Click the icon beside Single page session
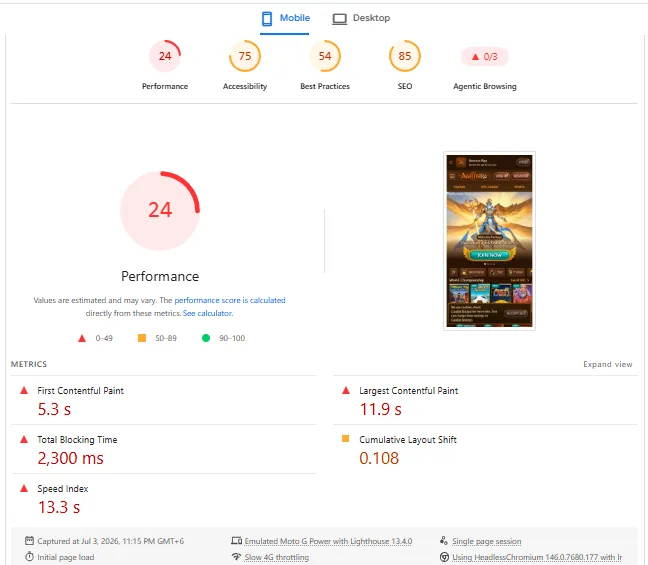Screen dimensions: 648x565 tap(444, 541)
